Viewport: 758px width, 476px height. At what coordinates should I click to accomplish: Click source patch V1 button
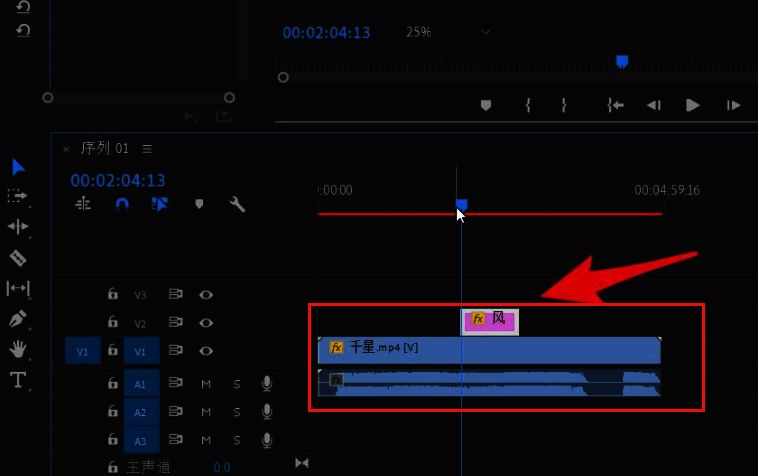[83, 351]
